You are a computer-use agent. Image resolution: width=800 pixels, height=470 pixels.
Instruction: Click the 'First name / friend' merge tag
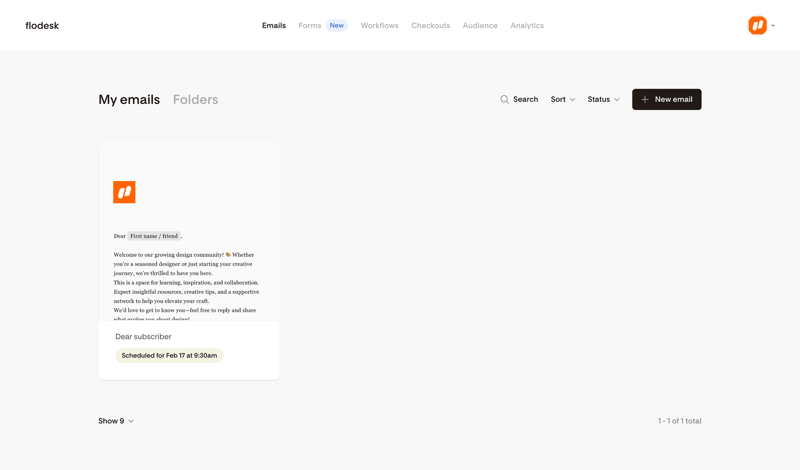coord(154,236)
